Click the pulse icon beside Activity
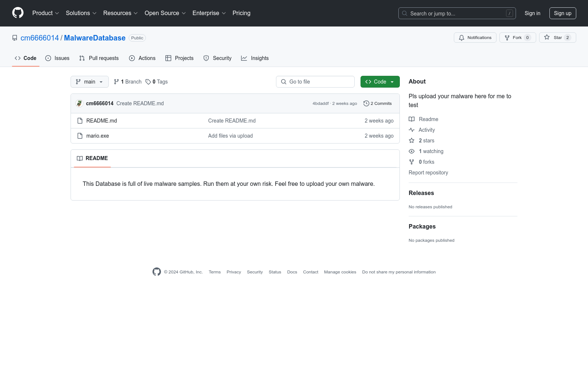The height and width of the screenshot is (368, 588). click(412, 130)
